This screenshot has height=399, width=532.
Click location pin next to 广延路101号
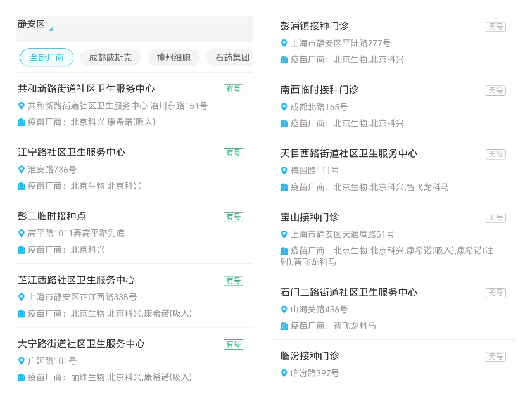pos(22,361)
